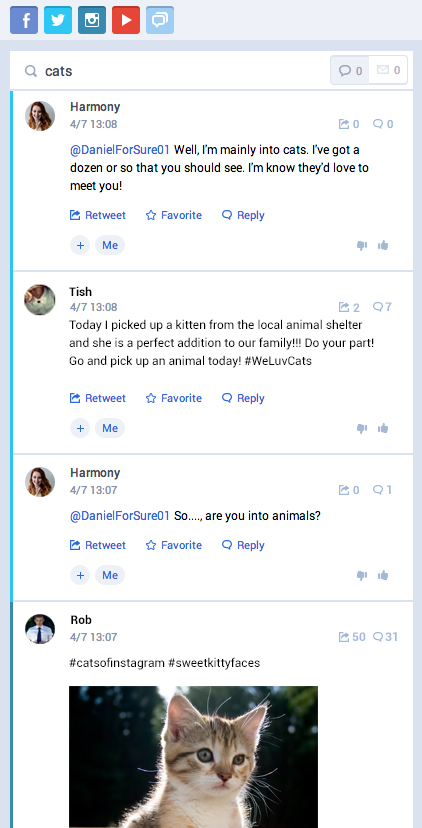
Task: Open Rob's kitten photo thumbnail
Action: click(x=193, y=757)
